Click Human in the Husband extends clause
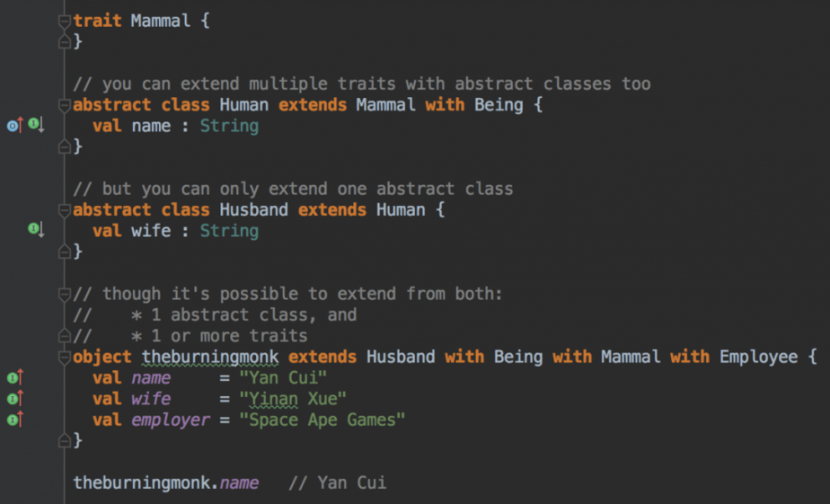Viewport: 830px width, 504px height. point(401,209)
